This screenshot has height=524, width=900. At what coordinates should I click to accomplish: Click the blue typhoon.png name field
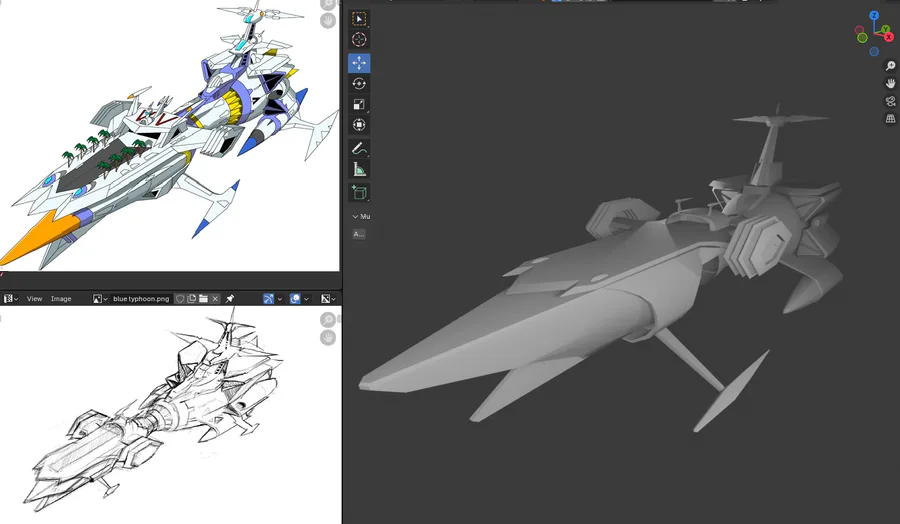click(141, 298)
